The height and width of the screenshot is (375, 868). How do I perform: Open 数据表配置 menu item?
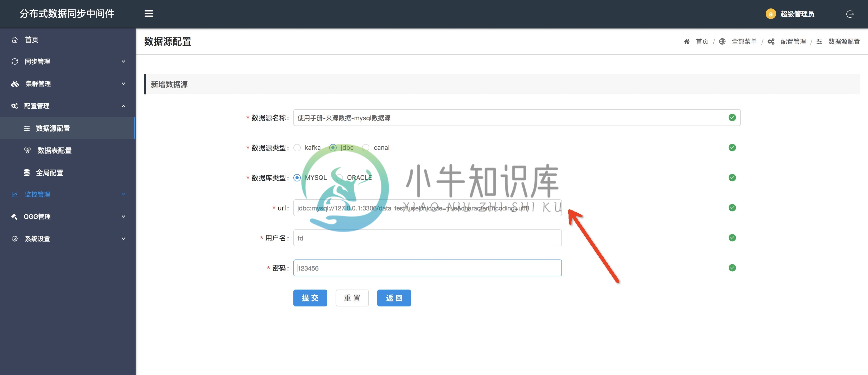point(54,150)
